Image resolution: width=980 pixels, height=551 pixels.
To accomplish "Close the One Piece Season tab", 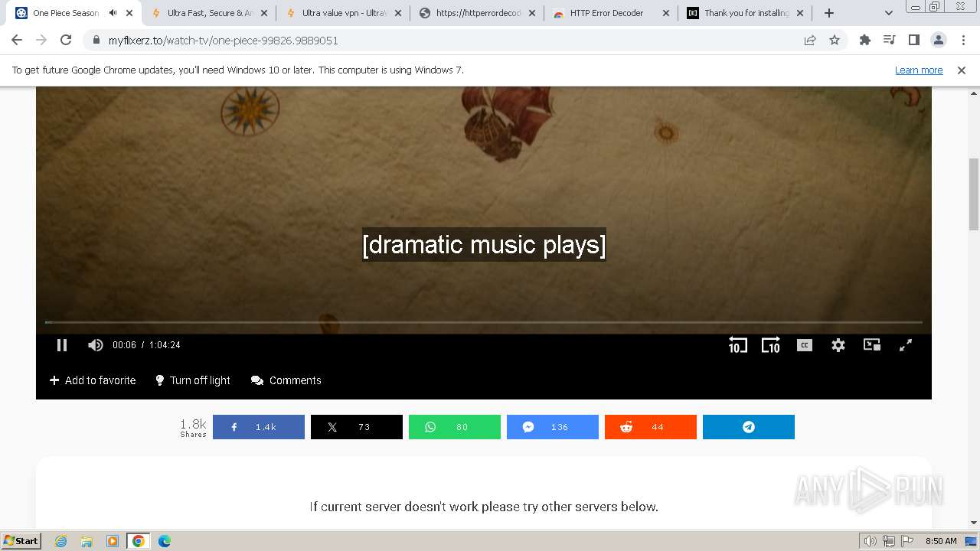I will coord(129,13).
